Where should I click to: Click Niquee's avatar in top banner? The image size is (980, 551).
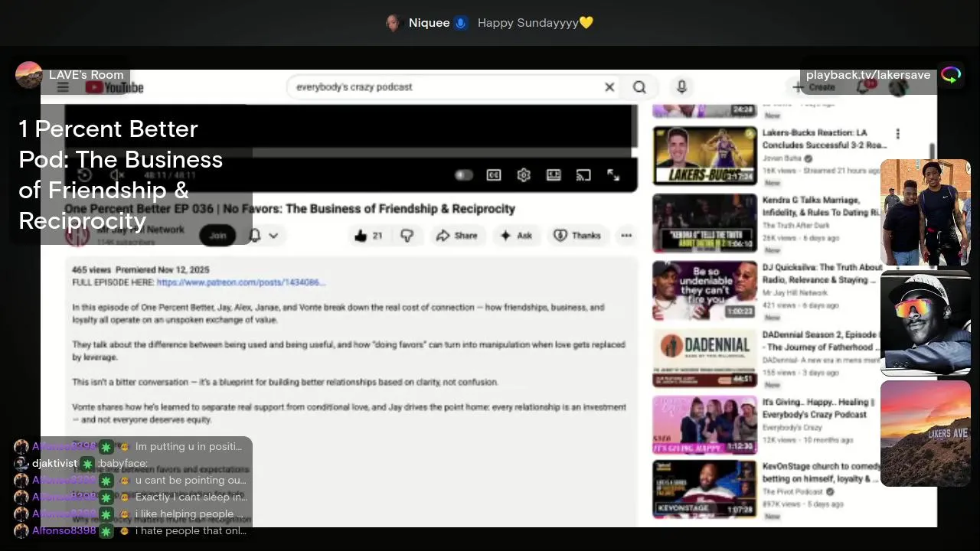tap(394, 23)
